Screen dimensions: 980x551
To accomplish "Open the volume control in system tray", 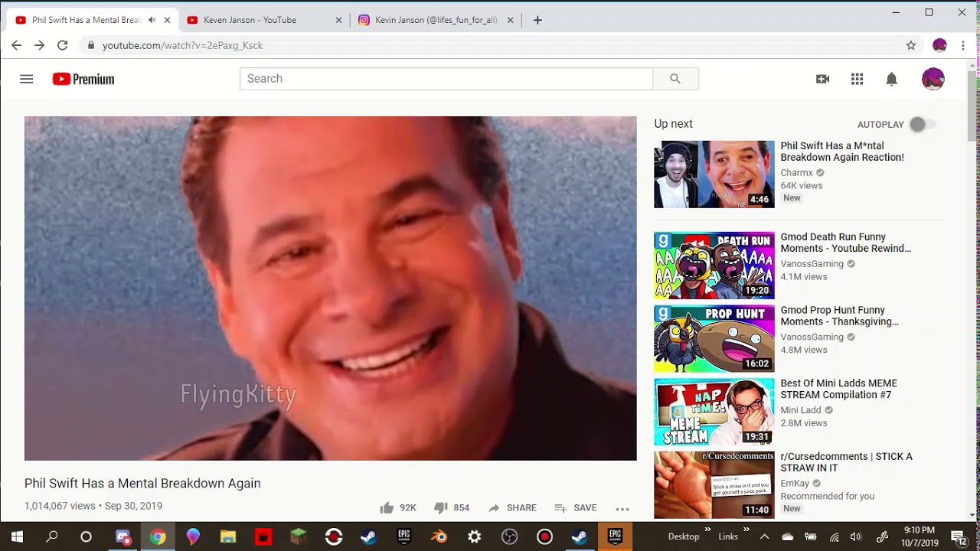I will point(856,537).
